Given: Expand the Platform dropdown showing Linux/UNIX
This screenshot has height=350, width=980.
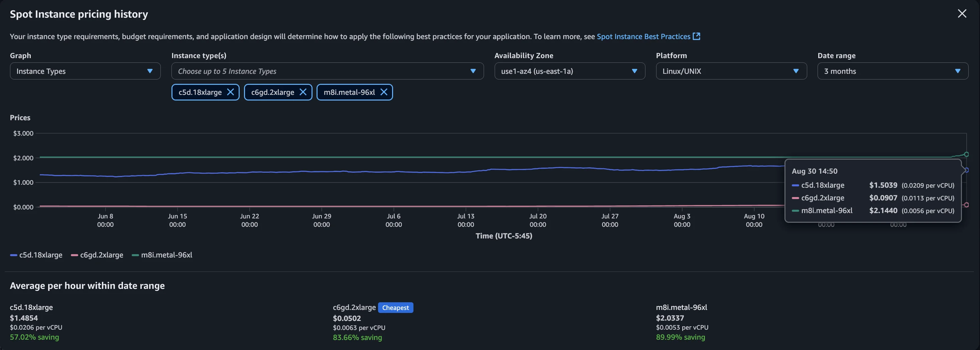Looking at the screenshot, I should tap(731, 71).
